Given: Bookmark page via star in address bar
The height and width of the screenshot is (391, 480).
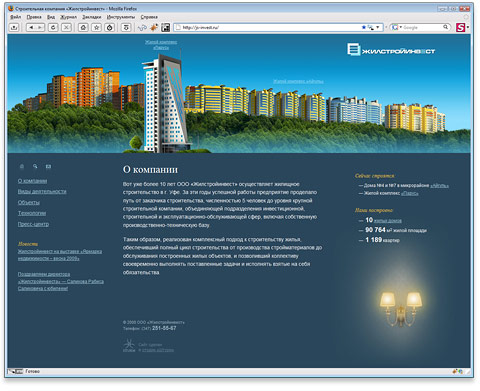Looking at the screenshot, I should click(x=364, y=27).
